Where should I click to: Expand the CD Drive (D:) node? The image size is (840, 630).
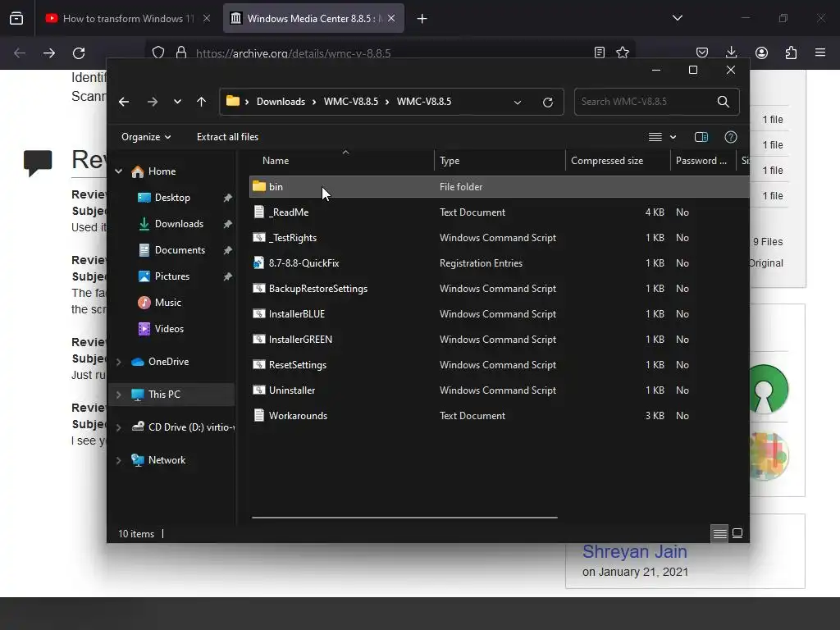(118, 427)
